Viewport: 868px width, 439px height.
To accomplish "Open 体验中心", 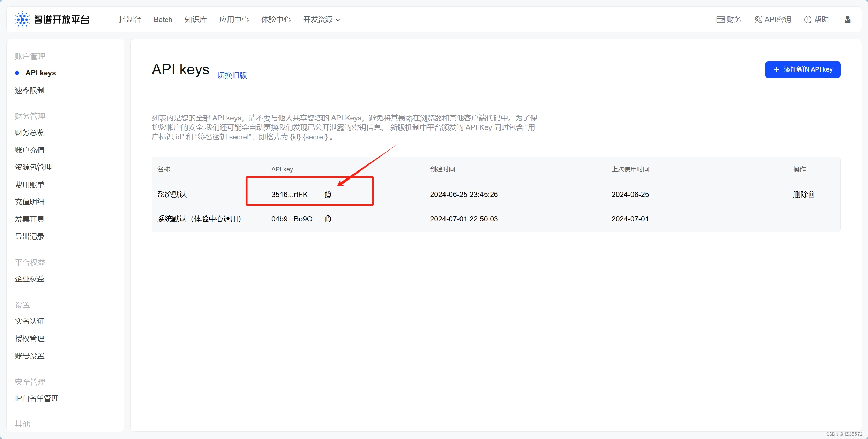I will (x=276, y=20).
